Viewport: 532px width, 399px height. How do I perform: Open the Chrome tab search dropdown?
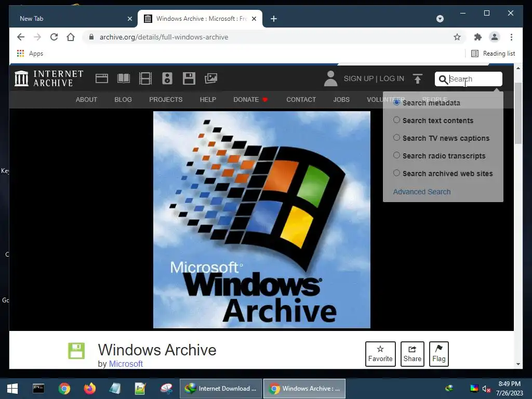click(x=440, y=19)
